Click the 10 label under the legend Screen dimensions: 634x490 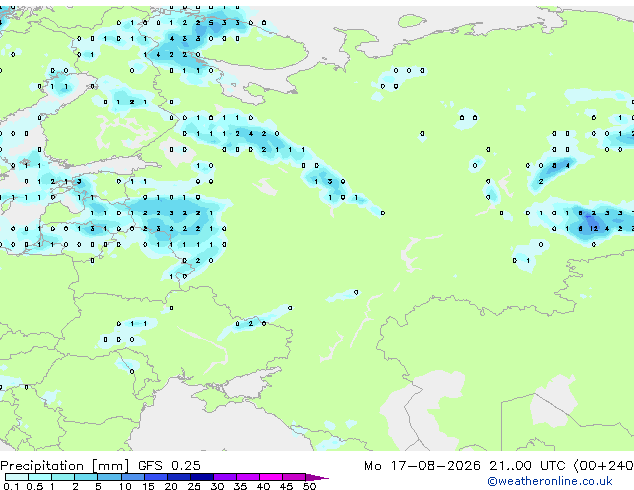[125, 486]
